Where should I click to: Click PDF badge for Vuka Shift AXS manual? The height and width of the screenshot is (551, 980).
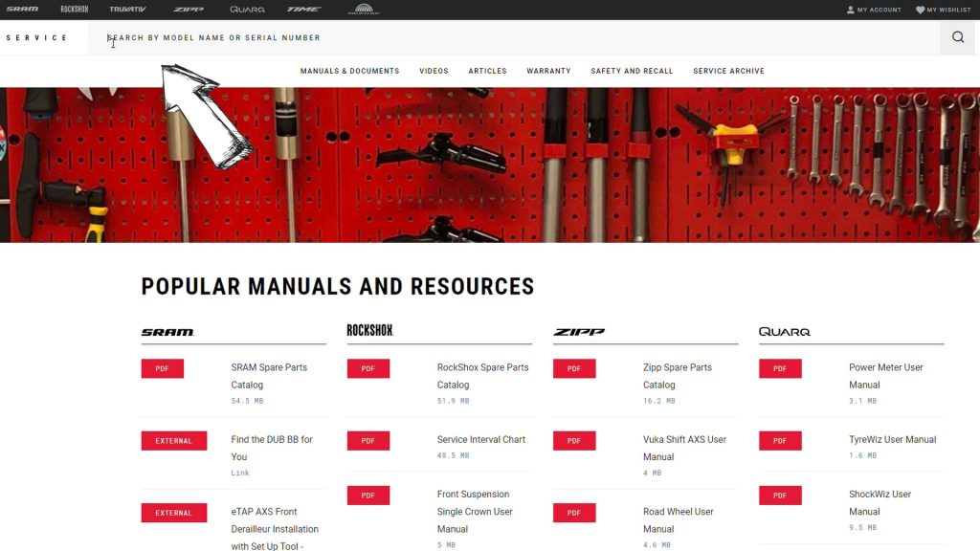[x=574, y=441]
